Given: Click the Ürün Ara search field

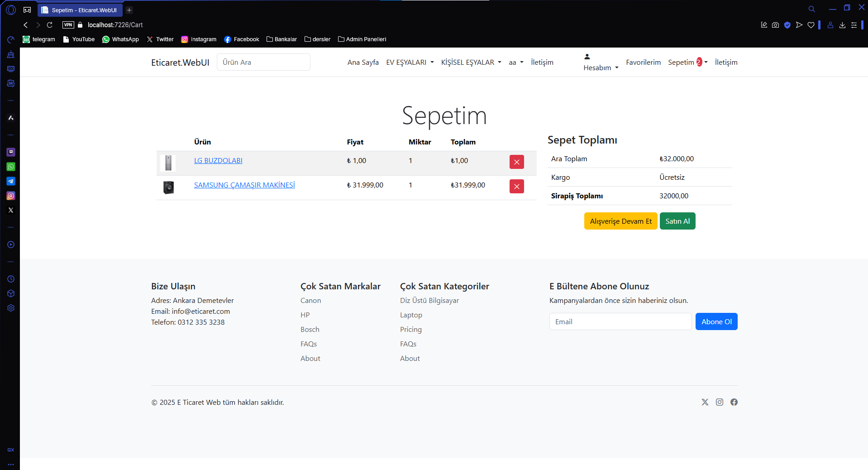Looking at the screenshot, I should click(263, 62).
